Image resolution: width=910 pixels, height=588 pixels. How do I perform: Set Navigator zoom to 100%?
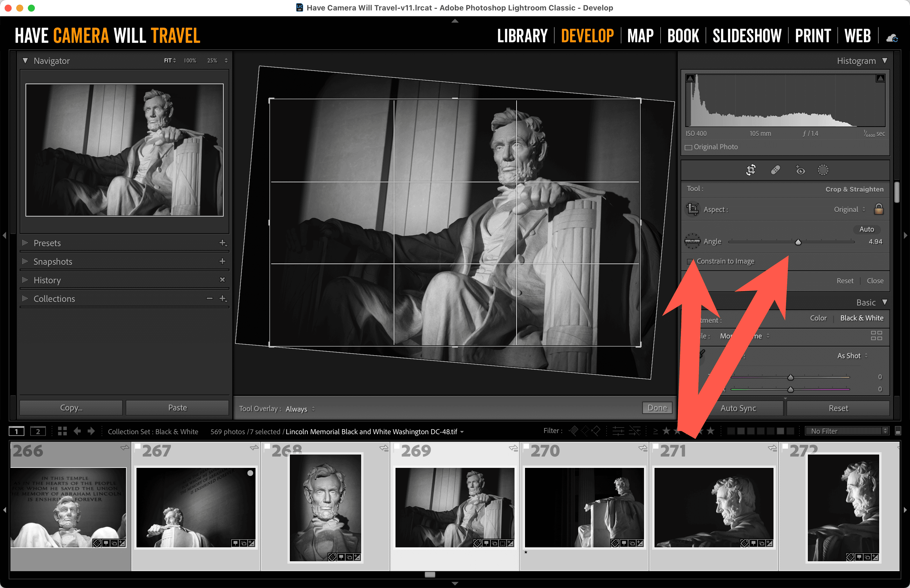tap(190, 60)
